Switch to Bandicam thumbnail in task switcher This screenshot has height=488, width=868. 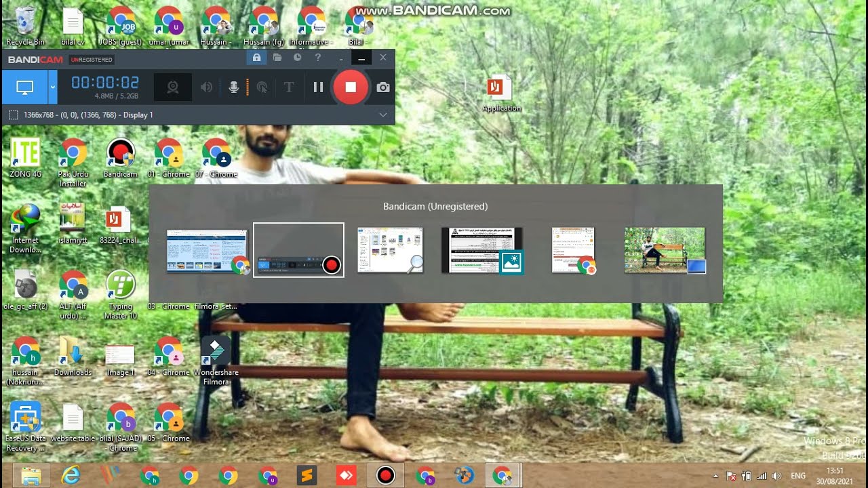298,249
